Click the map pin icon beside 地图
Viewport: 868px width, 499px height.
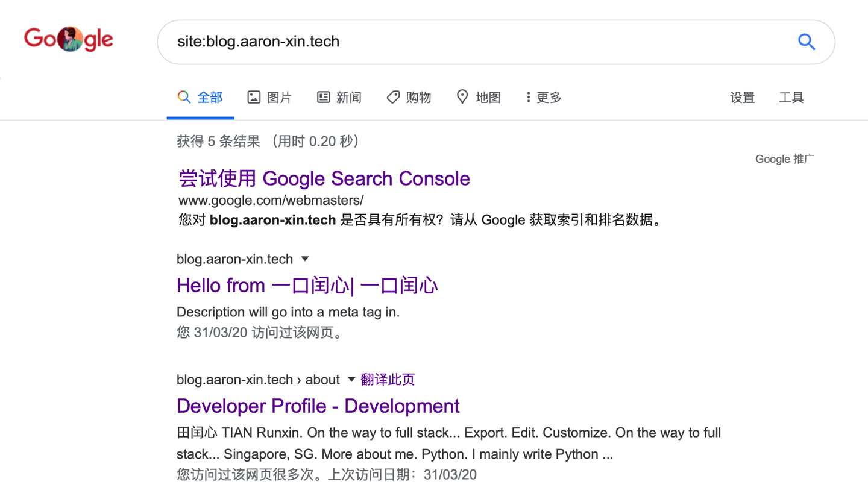coord(462,97)
